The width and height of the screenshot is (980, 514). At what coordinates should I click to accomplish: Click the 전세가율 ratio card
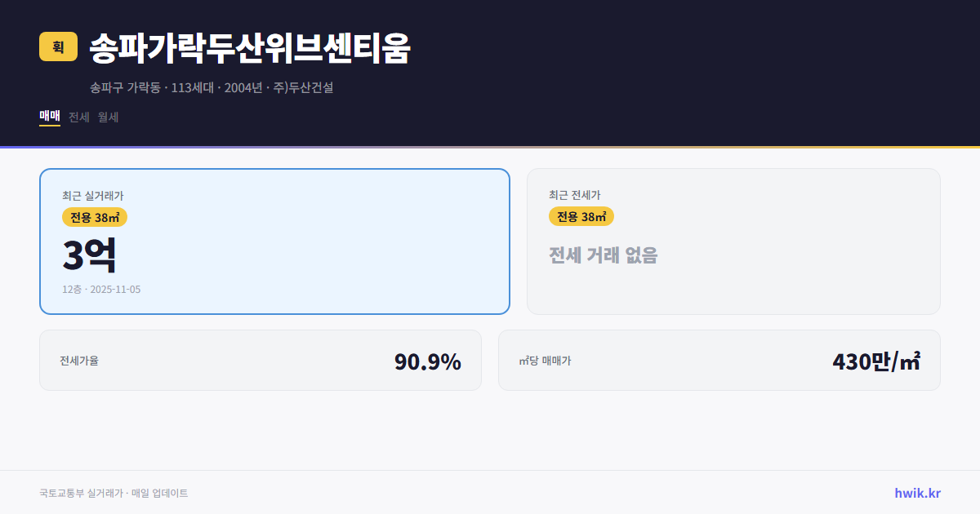tap(261, 360)
